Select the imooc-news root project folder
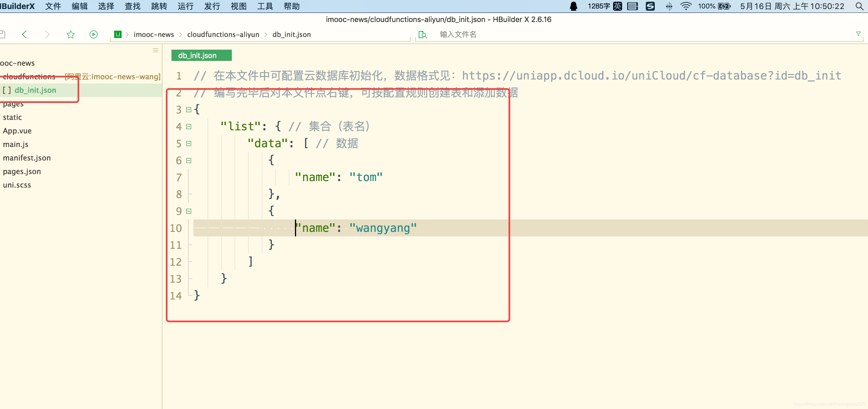This screenshot has height=409, width=868. click(x=17, y=63)
